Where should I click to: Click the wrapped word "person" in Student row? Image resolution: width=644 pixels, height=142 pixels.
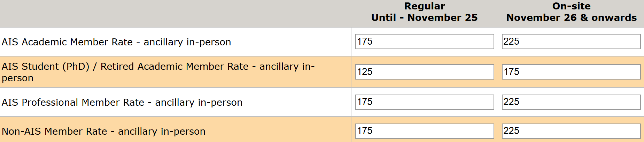[x=17, y=78]
